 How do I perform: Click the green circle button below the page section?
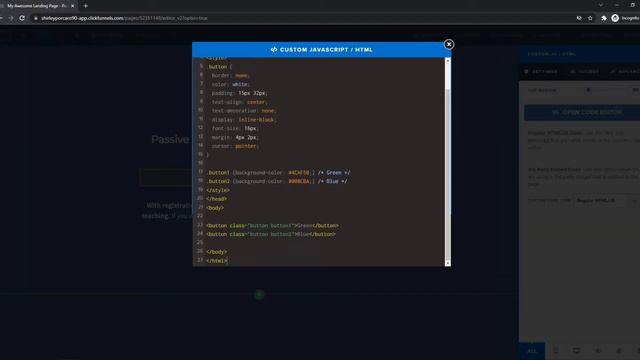tap(260, 294)
